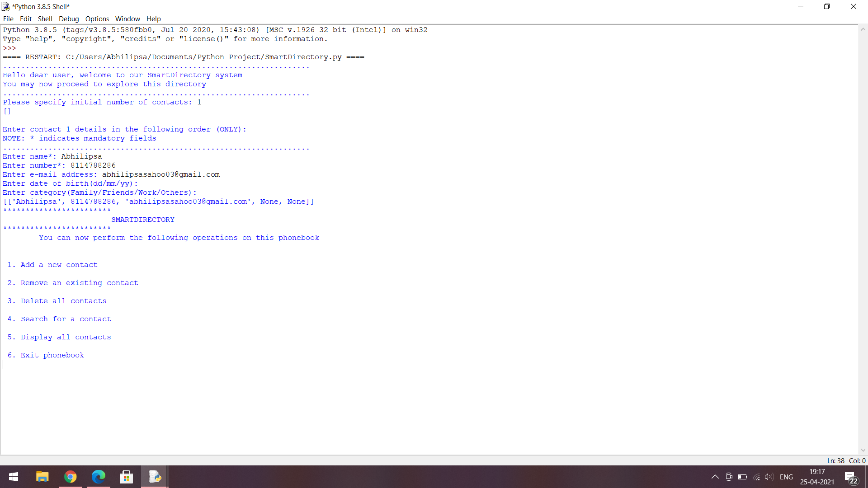
Task: Open the volume speaker icon
Action: pos(769,477)
